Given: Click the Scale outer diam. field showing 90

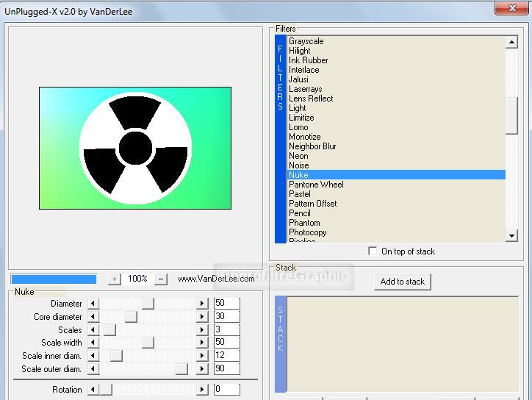Looking at the screenshot, I should (x=226, y=368).
